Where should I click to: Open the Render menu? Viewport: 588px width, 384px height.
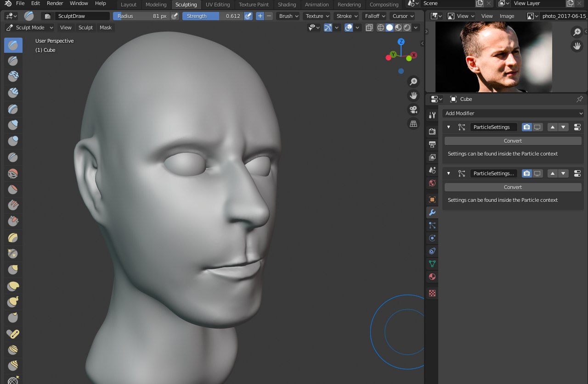pos(55,3)
